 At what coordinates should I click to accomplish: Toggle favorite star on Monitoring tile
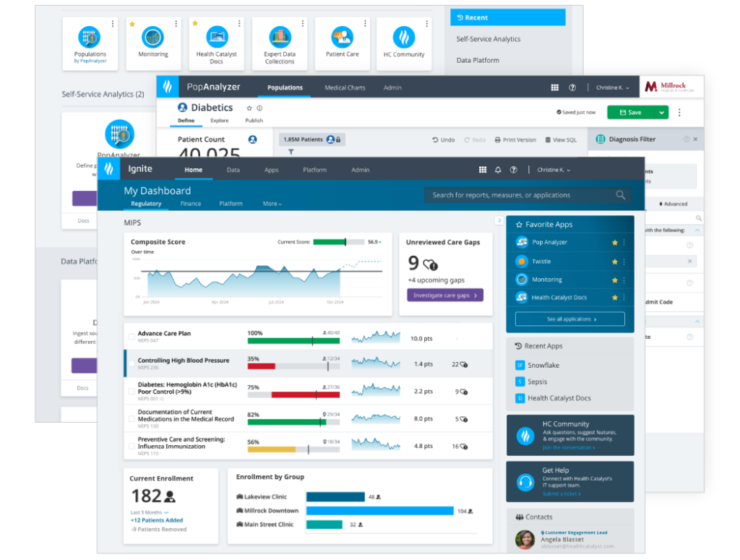[132, 24]
